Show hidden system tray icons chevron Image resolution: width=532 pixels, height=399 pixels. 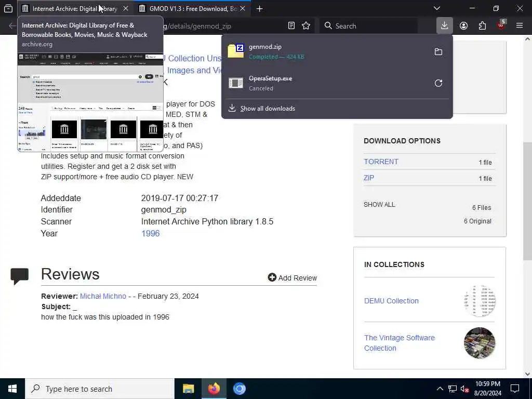[x=440, y=389]
